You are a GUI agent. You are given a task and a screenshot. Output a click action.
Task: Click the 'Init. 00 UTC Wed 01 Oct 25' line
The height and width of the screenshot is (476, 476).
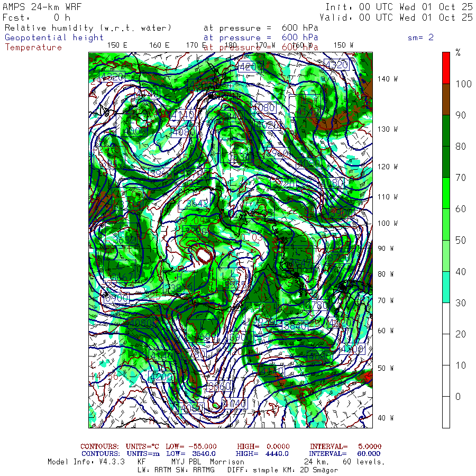point(399,7)
